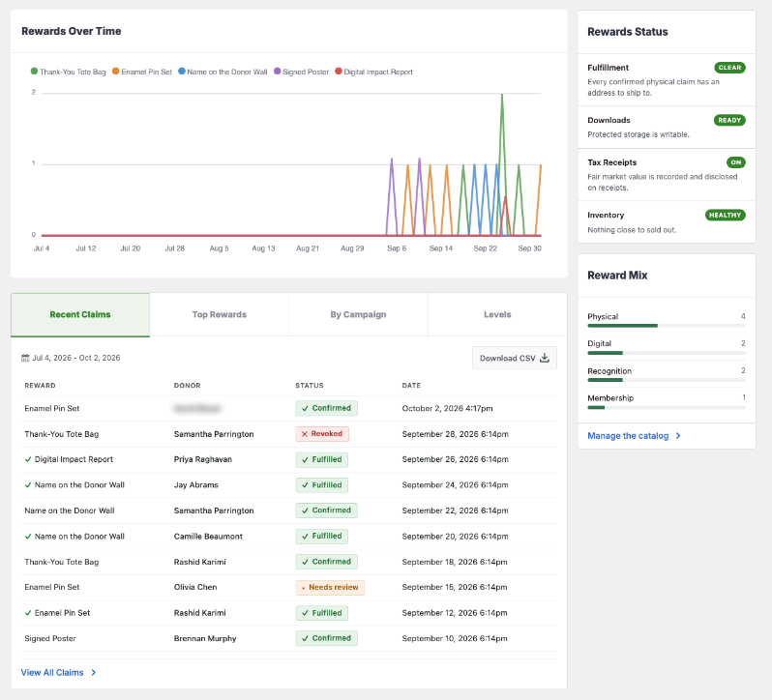Click checkmark beside Digital Impact Report row
Image resolution: width=772 pixels, height=700 pixels.
click(x=28, y=459)
